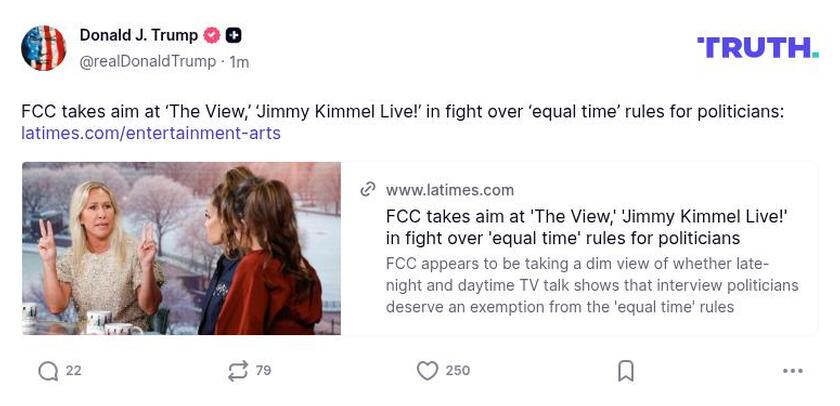840x406 pixels.
Task: Open the card headline about FCC and 'The View'
Action: click(586, 227)
